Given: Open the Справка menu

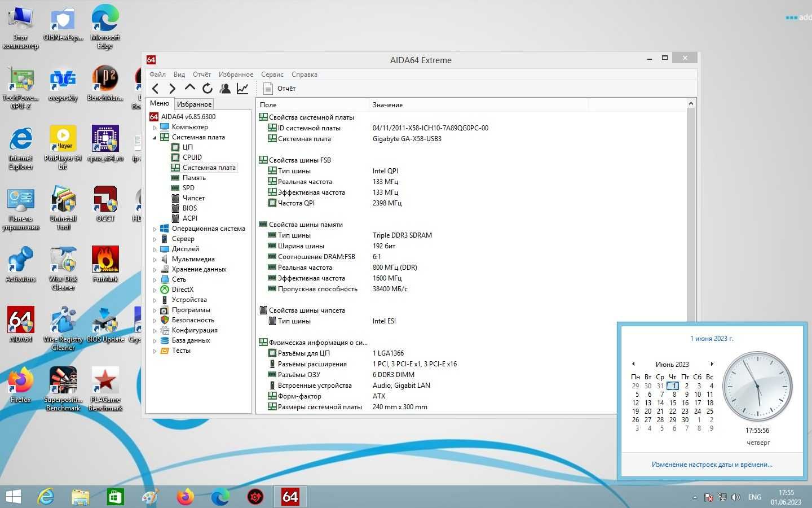Looking at the screenshot, I should (x=304, y=75).
